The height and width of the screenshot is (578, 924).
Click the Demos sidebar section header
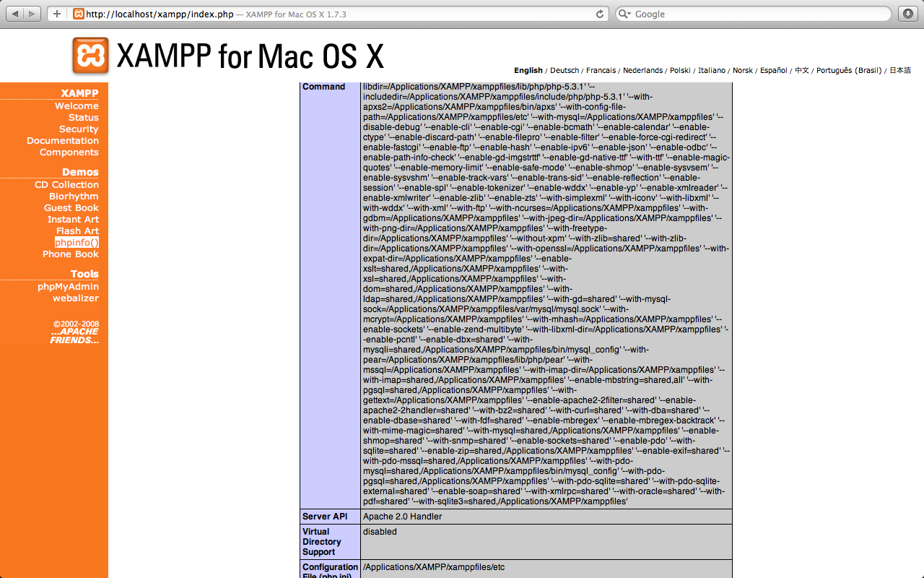pos(80,172)
